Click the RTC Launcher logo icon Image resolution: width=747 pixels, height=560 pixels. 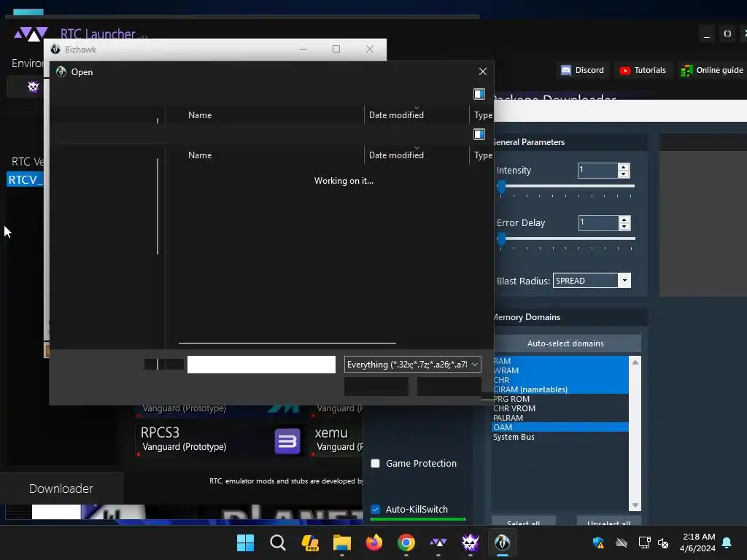pyautogui.click(x=31, y=34)
